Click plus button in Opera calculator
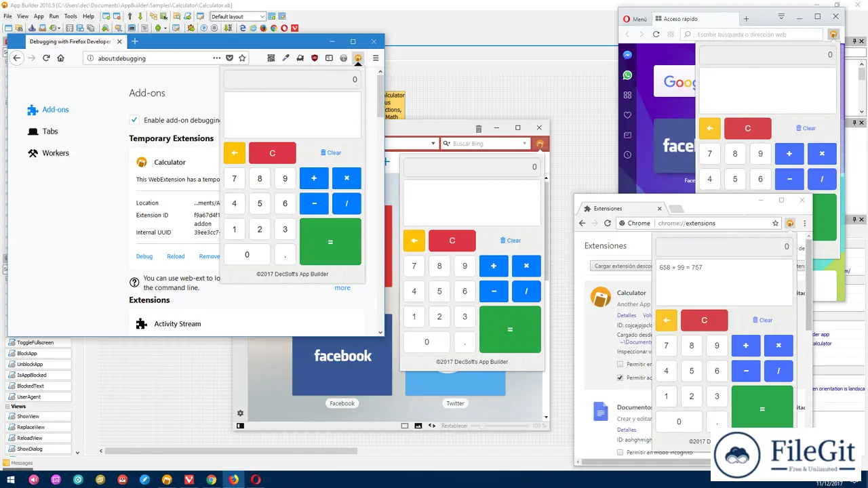The image size is (868, 488). [x=789, y=154]
